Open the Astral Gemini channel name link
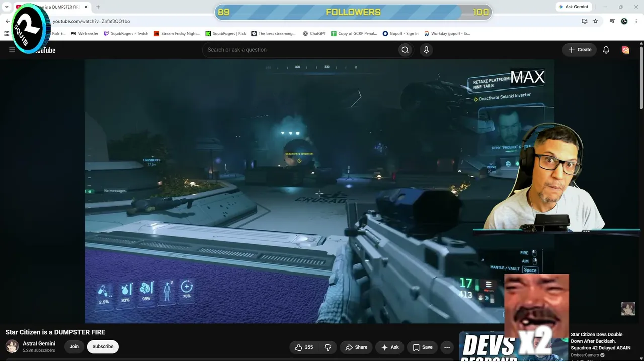The width and height of the screenshot is (644, 362). pyautogui.click(x=39, y=344)
